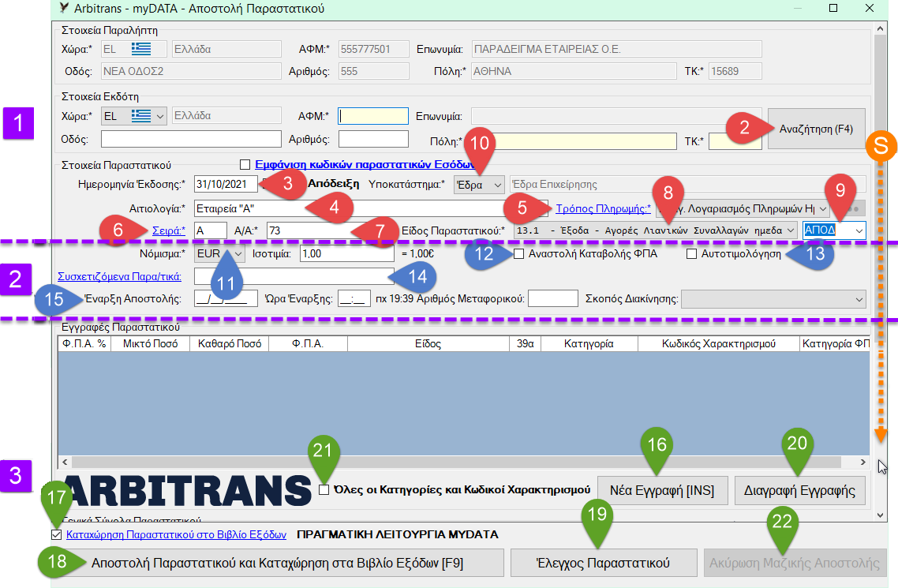Tick the Αυτοτιμολόγηση checkbox

point(691,253)
